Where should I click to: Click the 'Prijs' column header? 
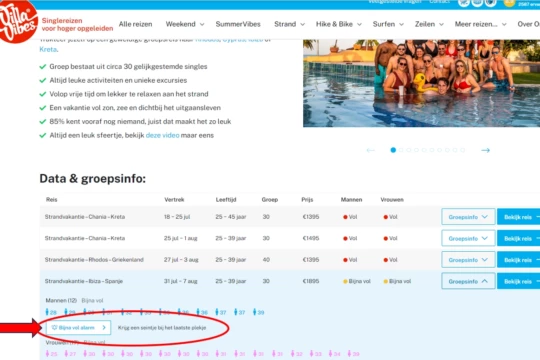click(x=307, y=199)
